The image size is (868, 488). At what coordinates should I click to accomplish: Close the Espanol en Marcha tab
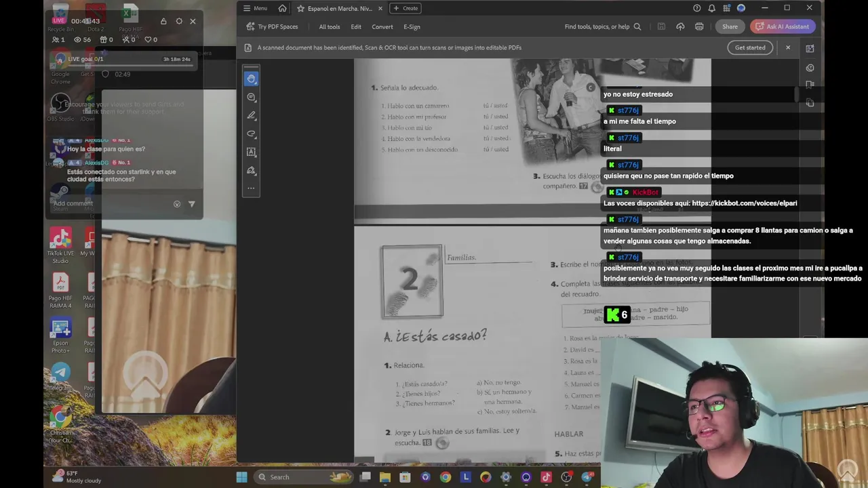tap(380, 8)
